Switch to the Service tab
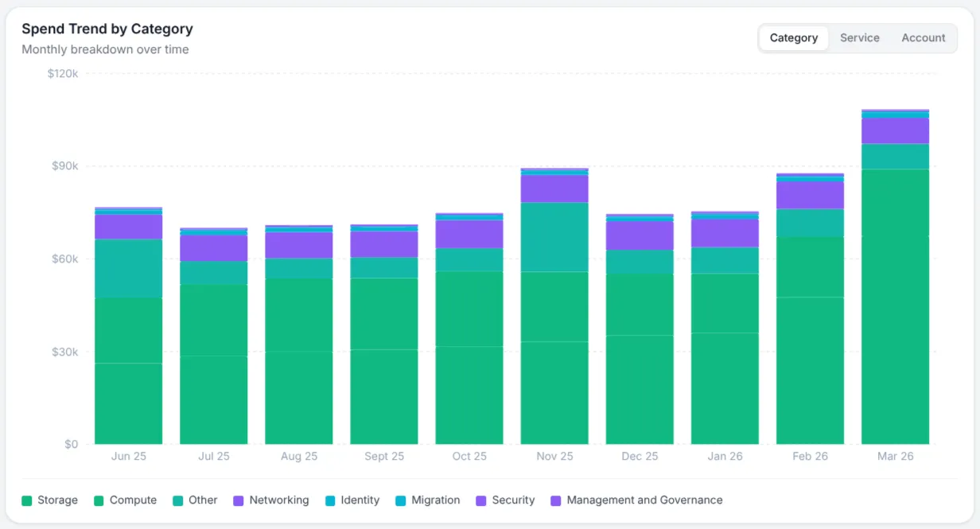Screen dimensions: 980x529 pos(860,38)
